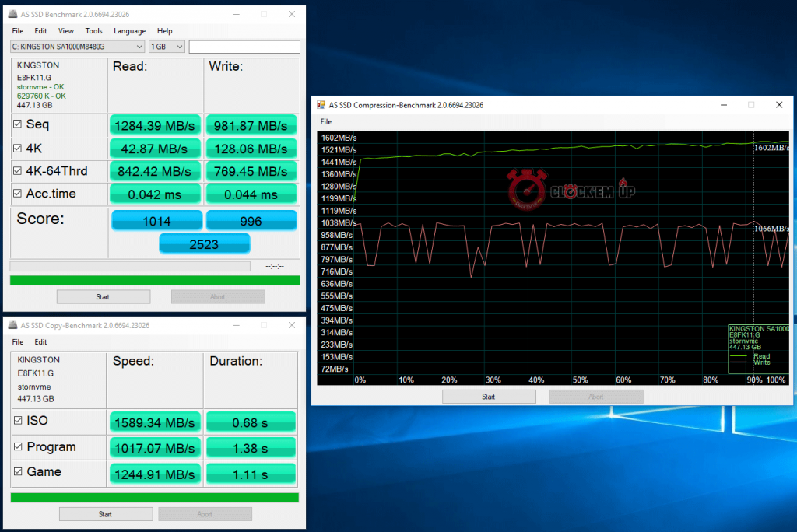Open the Language menu
Viewport: 797px width, 532px height.
click(129, 31)
